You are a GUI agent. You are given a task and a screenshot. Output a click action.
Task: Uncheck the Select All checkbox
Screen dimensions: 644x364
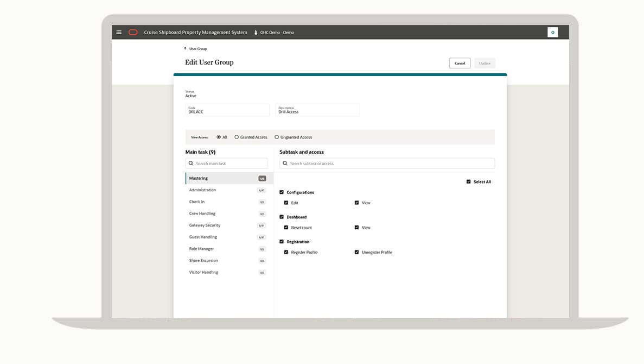click(469, 182)
